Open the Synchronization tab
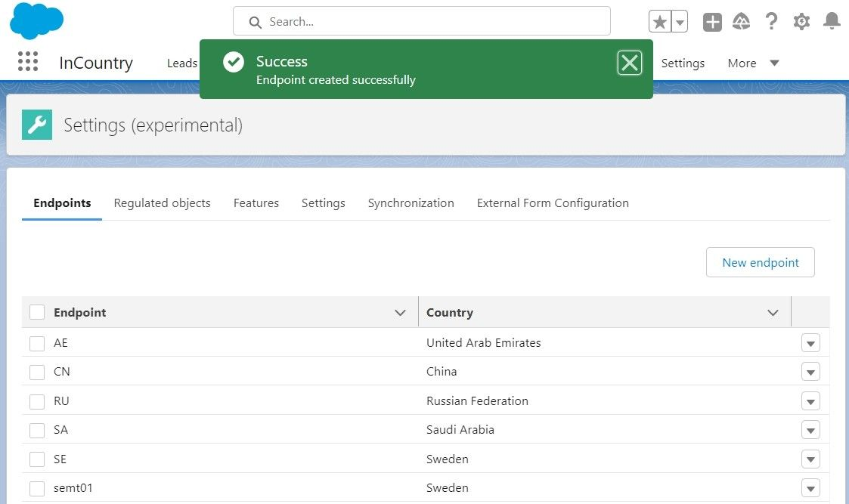Image resolution: width=849 pixels, height=504 pixels. click(411, 203)
